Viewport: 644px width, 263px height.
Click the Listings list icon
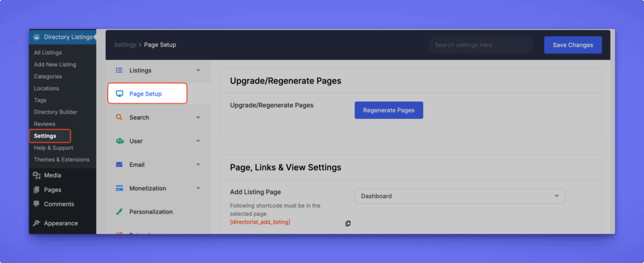coord(119,70)
